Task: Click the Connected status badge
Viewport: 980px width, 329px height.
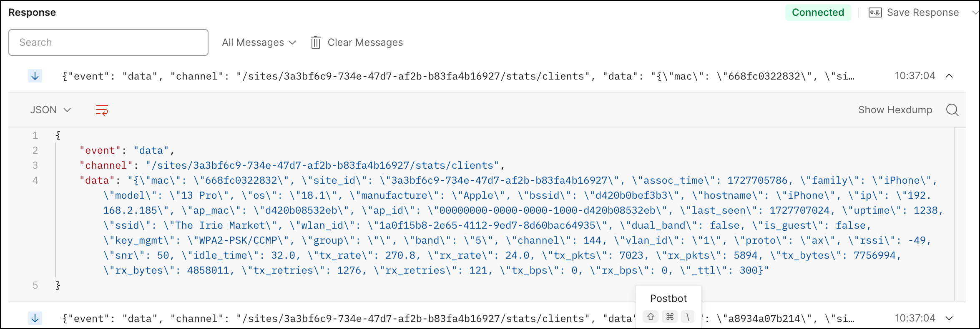Action: pos(818,12)
